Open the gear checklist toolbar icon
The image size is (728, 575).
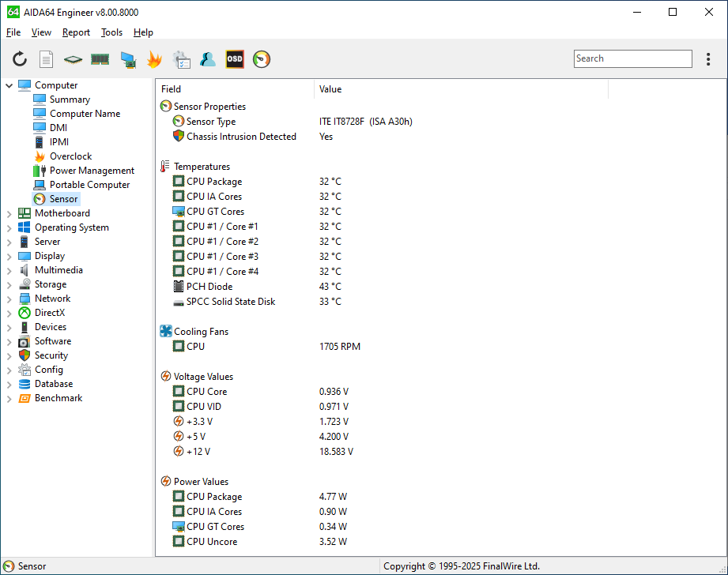point(181,59)
